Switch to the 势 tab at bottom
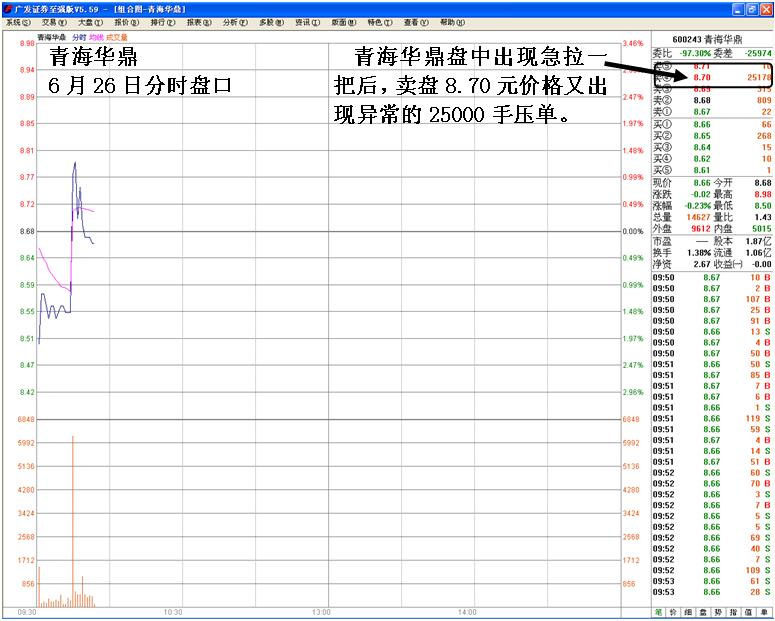 tap(718, 613)
